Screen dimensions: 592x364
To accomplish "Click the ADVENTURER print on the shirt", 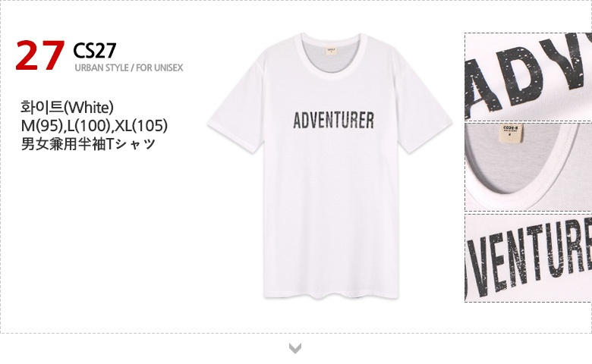I will (332, 121).
